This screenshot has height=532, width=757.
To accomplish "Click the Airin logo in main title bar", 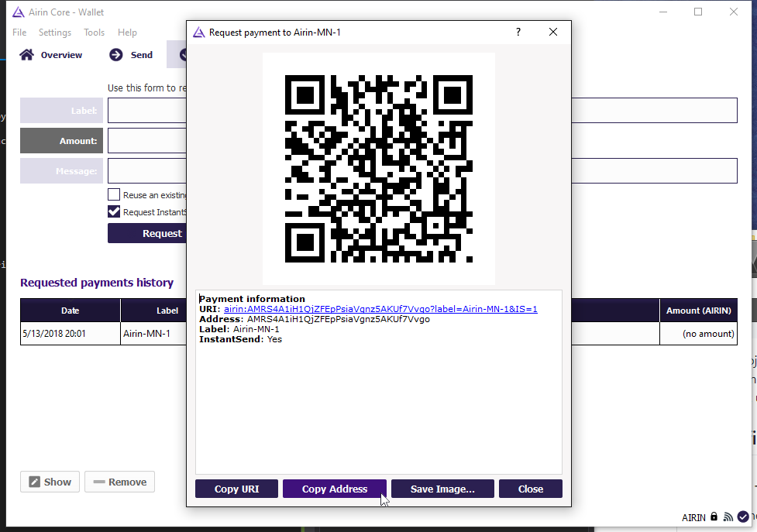I will pyautogui.click(x=19, y=12).
